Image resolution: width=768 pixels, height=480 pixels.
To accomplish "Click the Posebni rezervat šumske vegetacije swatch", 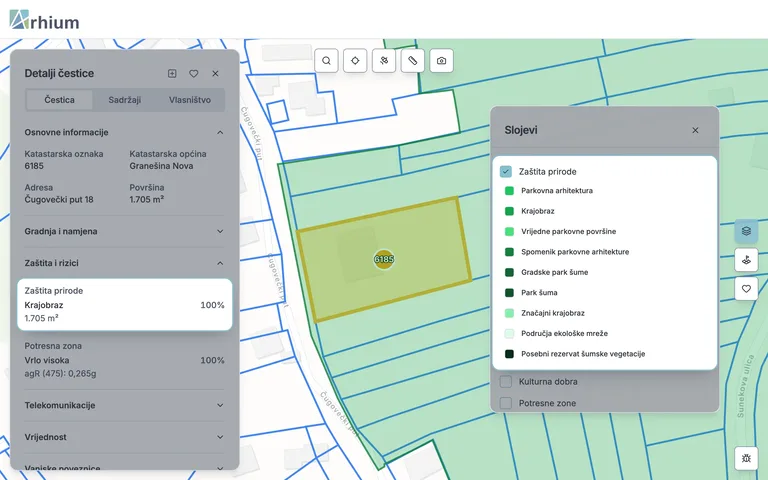I will point(509,354).
